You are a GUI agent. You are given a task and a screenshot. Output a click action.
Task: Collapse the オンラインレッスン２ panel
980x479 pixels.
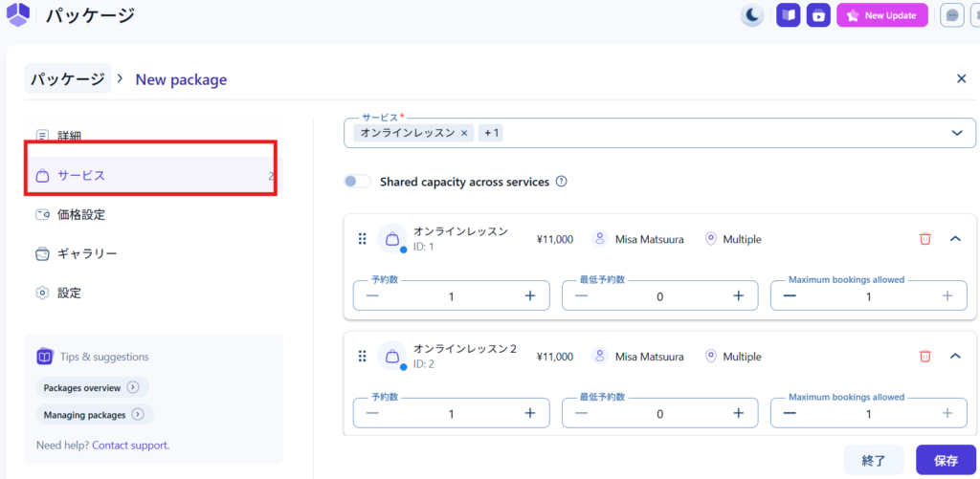click(954, 357)
